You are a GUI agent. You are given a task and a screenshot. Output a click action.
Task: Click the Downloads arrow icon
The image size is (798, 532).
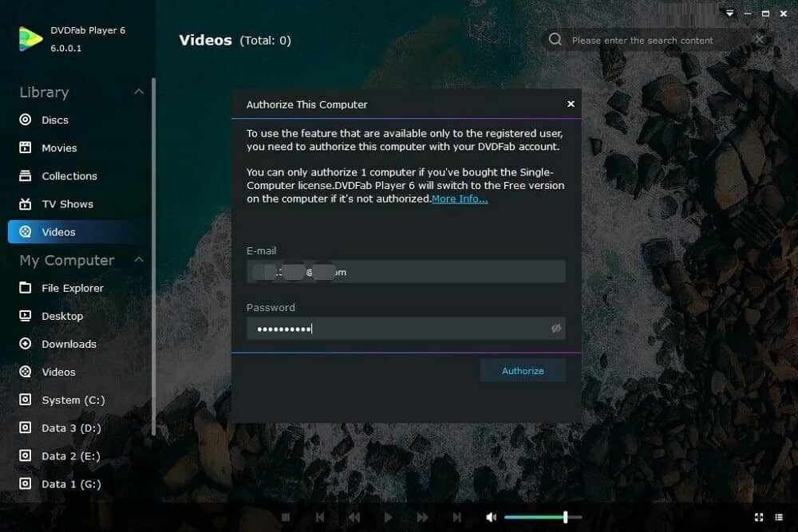click(x=25, y=344)
